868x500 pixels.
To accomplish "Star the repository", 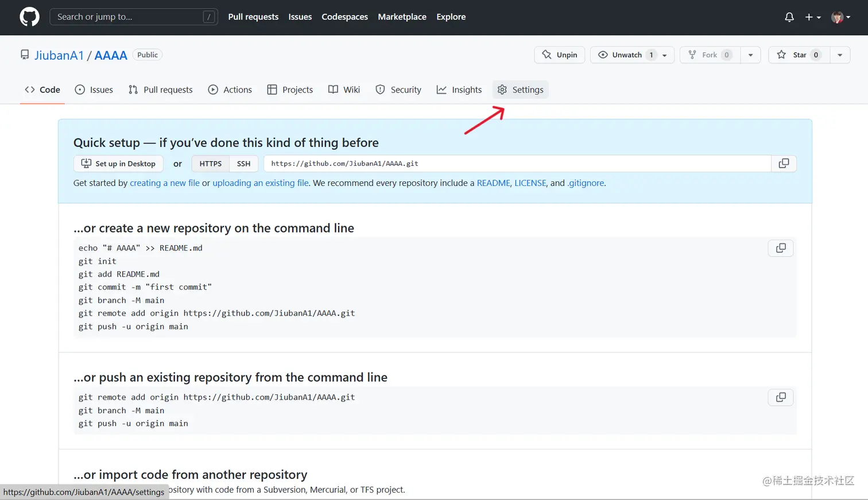I will coord(799,55).
